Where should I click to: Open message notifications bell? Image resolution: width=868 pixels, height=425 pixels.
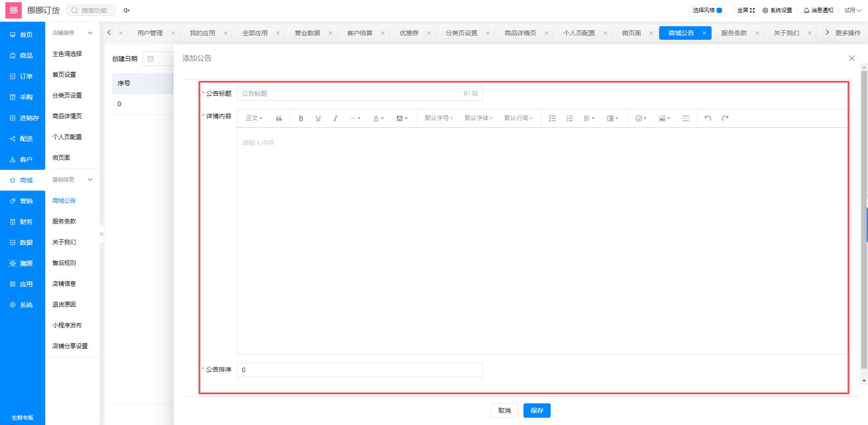pyautogui.click(x=818, y=10)
